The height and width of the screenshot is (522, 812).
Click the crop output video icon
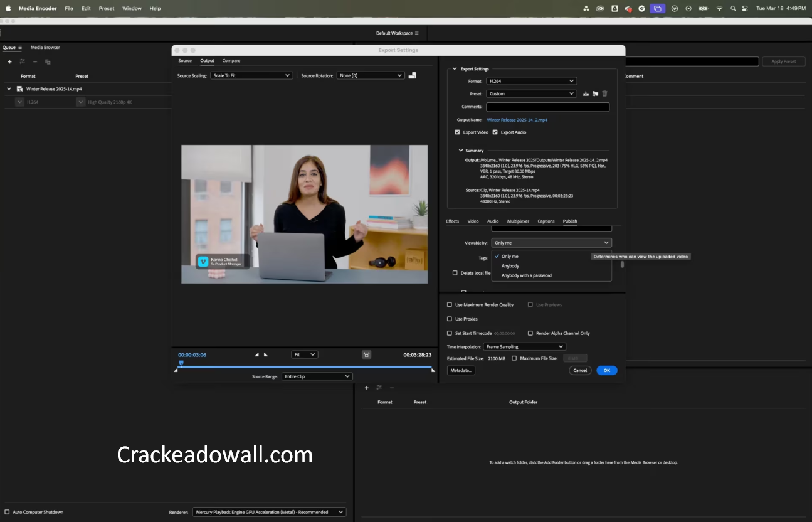coord(412,75)
